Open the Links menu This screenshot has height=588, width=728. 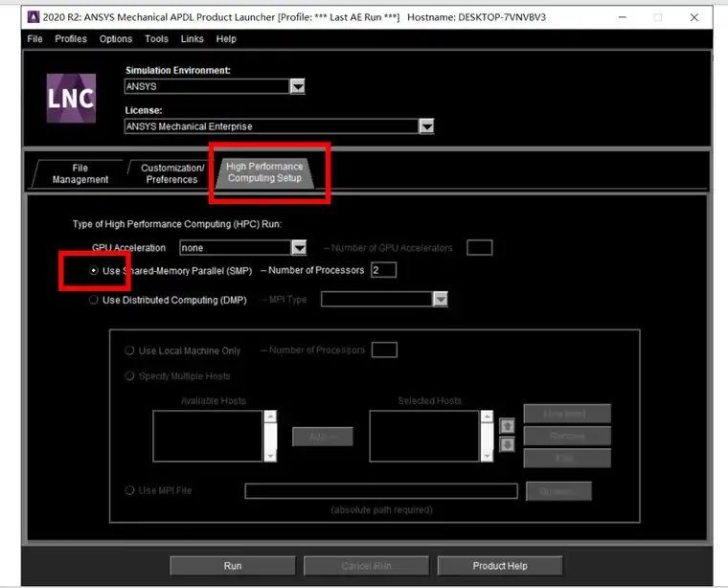[x=193, y=39]
